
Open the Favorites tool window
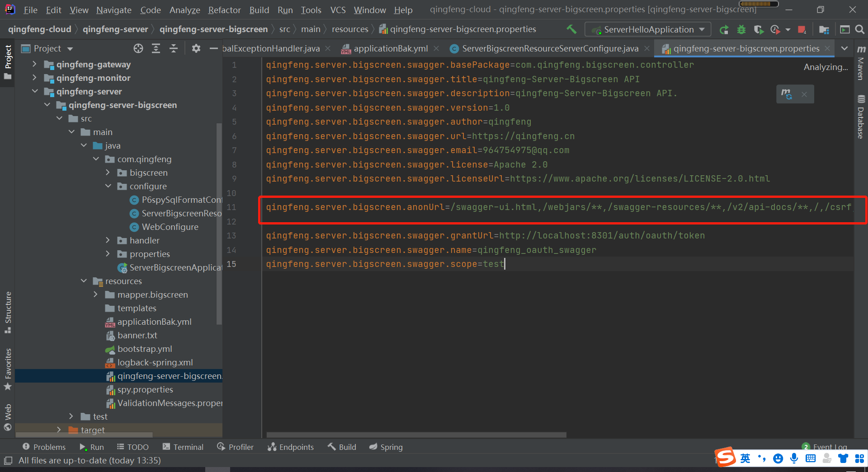(8, 369)
